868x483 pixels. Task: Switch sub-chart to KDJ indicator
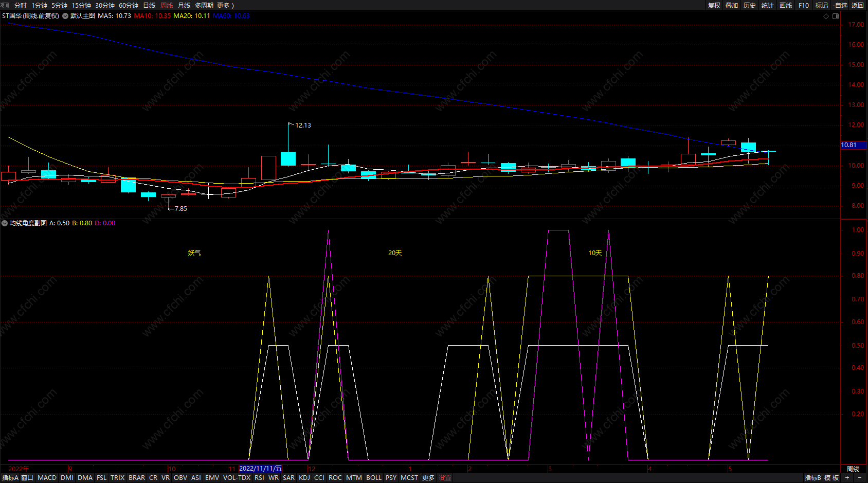pos(304,478)
